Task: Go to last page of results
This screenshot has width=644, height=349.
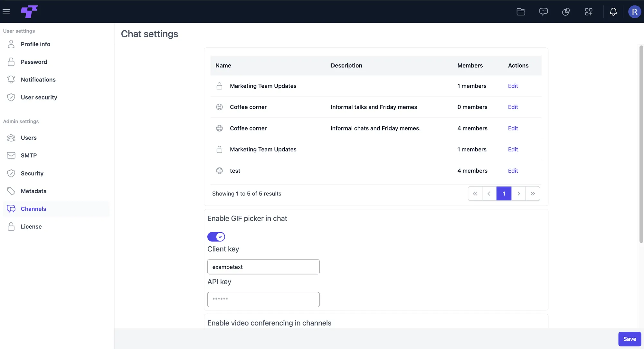Action: (x=533, y=193)
